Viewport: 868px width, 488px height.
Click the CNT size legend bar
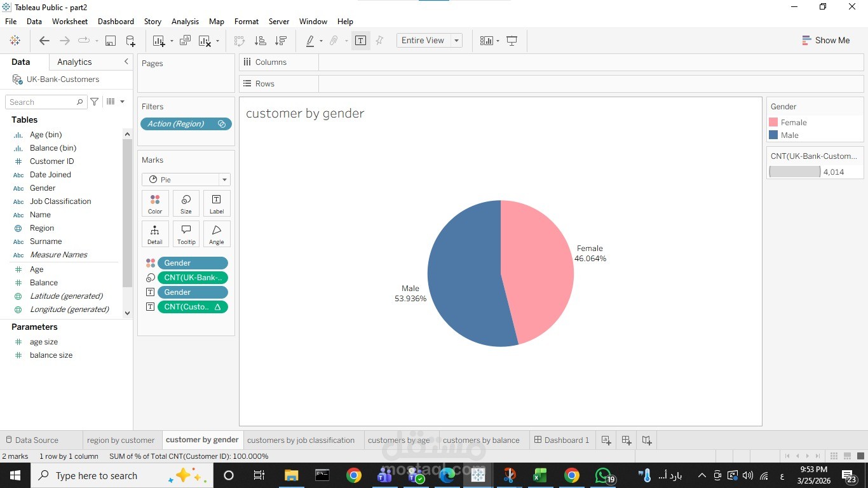794,172
